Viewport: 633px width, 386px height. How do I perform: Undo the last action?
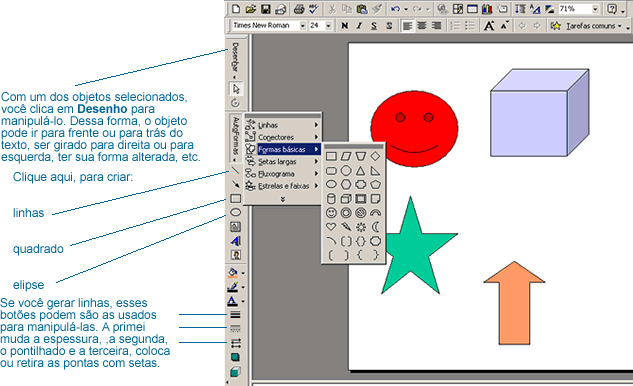point(396,8)
